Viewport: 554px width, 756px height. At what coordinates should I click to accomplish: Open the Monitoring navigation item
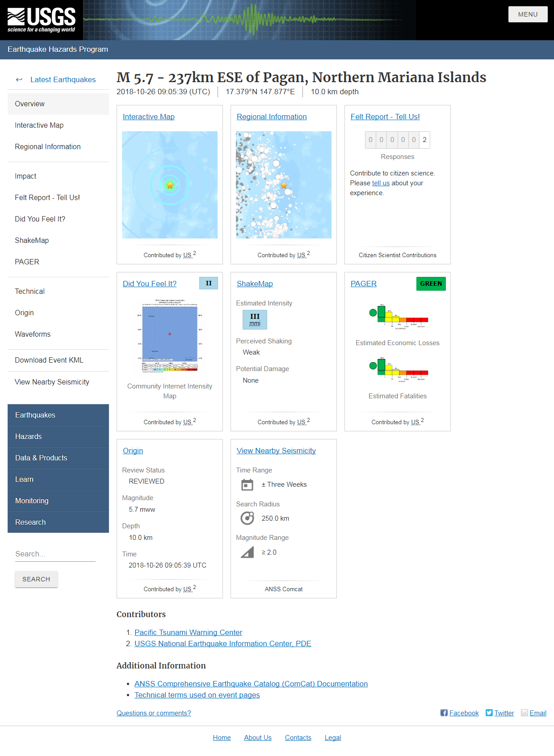pyautogui.click(x=58, y=501)
